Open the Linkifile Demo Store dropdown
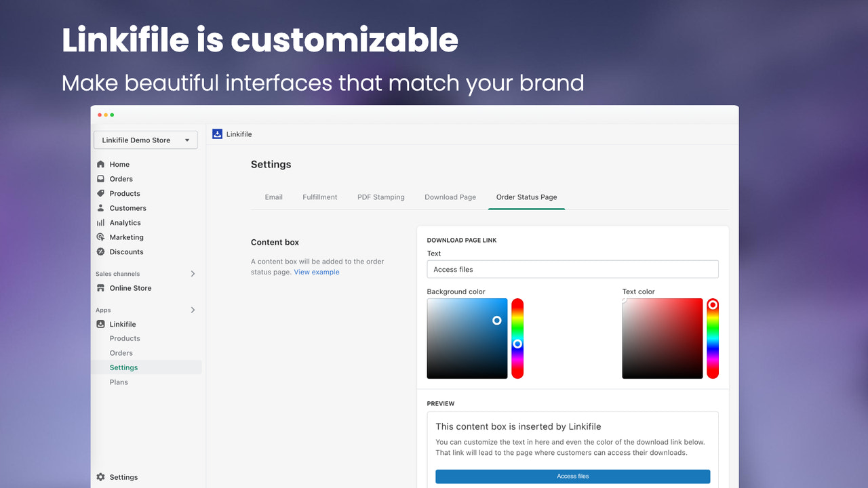The image size is (868, 488). 146,140
